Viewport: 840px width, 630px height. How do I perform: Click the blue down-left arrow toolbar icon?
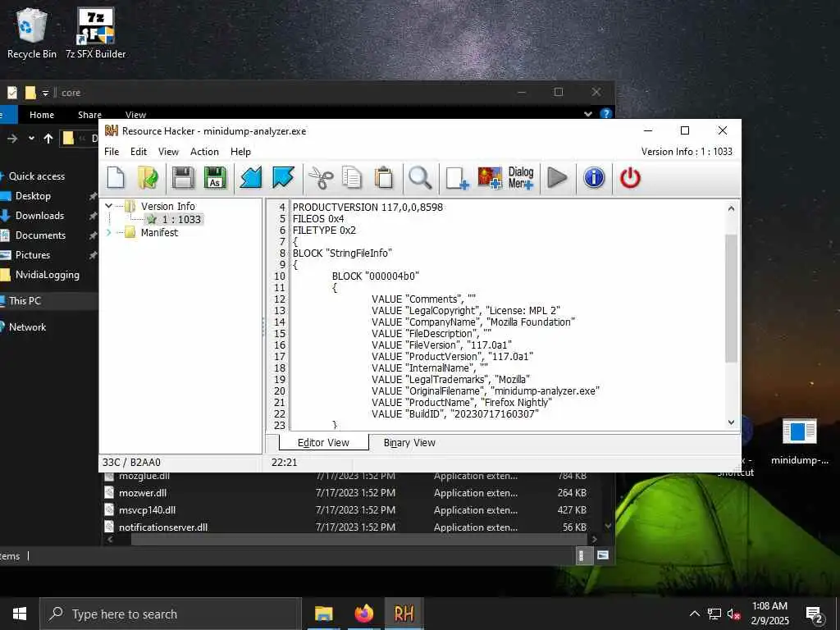[251, 178]
